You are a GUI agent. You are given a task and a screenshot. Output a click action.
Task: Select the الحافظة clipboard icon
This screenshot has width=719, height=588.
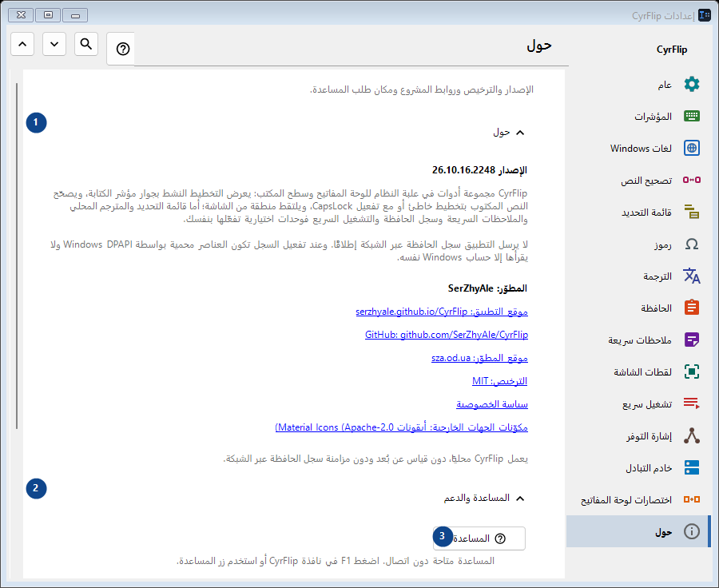point(692,308)
